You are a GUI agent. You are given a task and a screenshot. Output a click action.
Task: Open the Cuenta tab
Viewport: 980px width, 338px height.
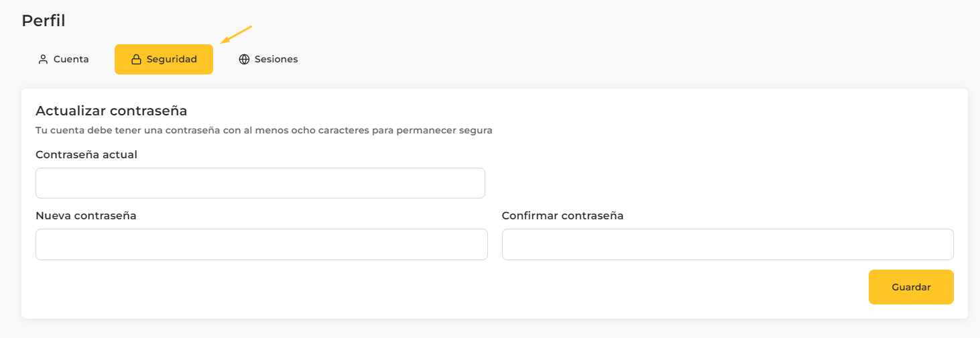tap(64, 60)
